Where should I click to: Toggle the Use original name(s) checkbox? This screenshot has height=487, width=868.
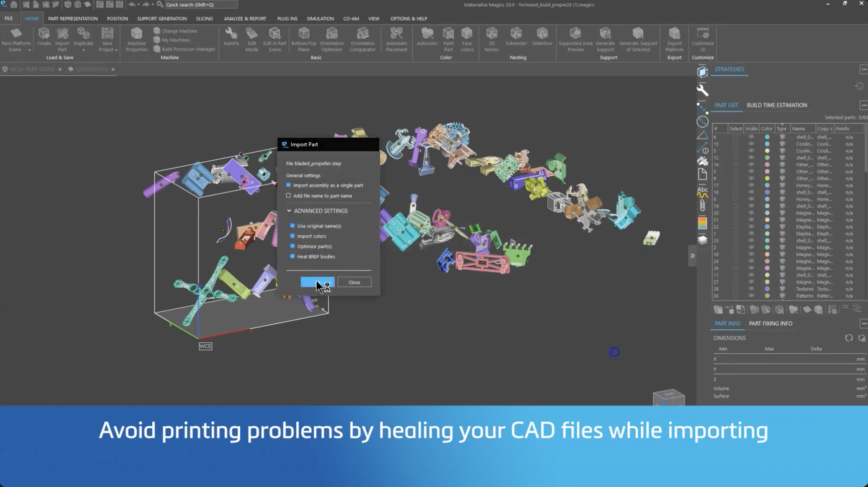[x=292, y=226]
